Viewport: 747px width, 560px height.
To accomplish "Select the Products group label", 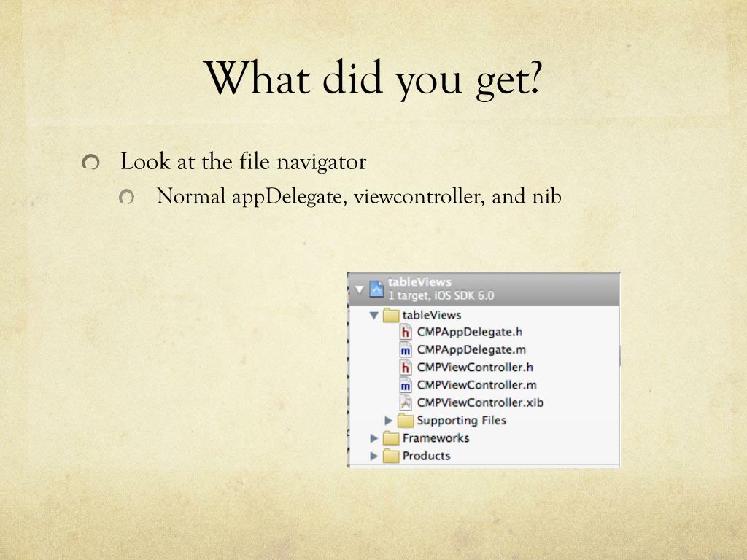I will (x=426, y=456).
